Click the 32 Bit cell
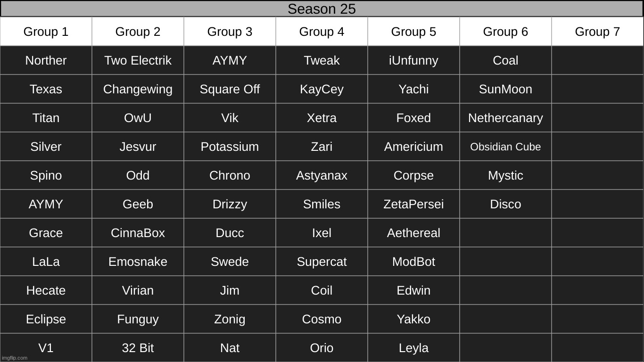 (138, 348)
